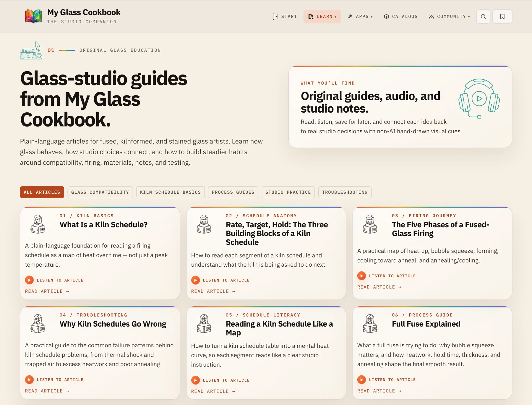Play audio for The Five Phases article

[361, 276]
